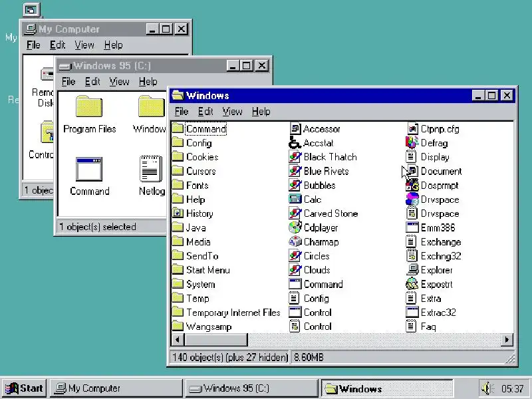Select the Media folder name
532x399 pixels.
click(x=198, y=242)
